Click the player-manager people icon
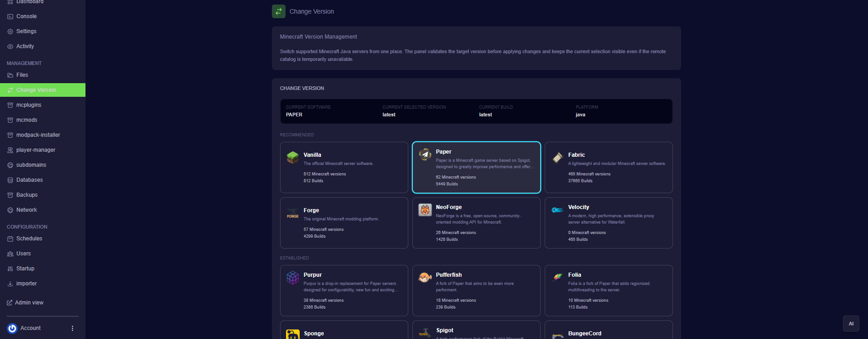The width and height of the screenshot is (868, 339). point(10,150)
